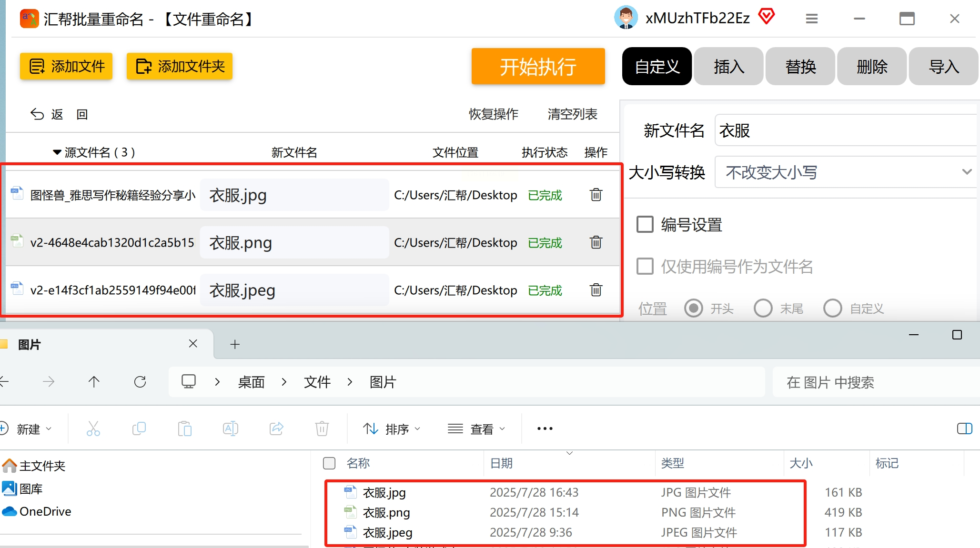Screen dimensions: 980x548
Task: Switch to the 插入 tab
Action: [x=729, y=67]
